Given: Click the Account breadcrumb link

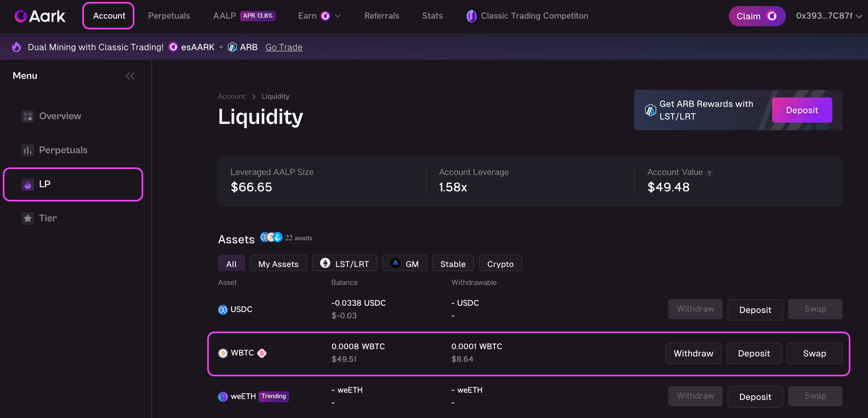Looking at the screenshot, I should point(231,96).
